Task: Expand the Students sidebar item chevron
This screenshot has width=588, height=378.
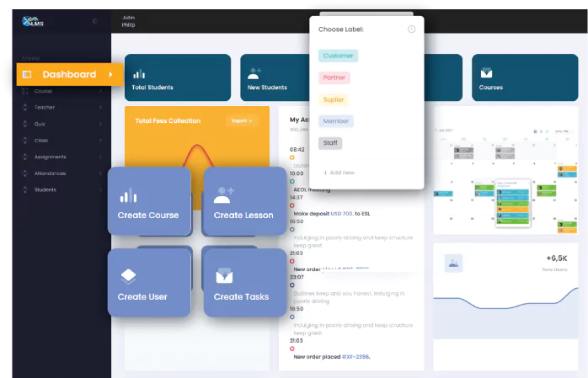Action: (101, 190)
